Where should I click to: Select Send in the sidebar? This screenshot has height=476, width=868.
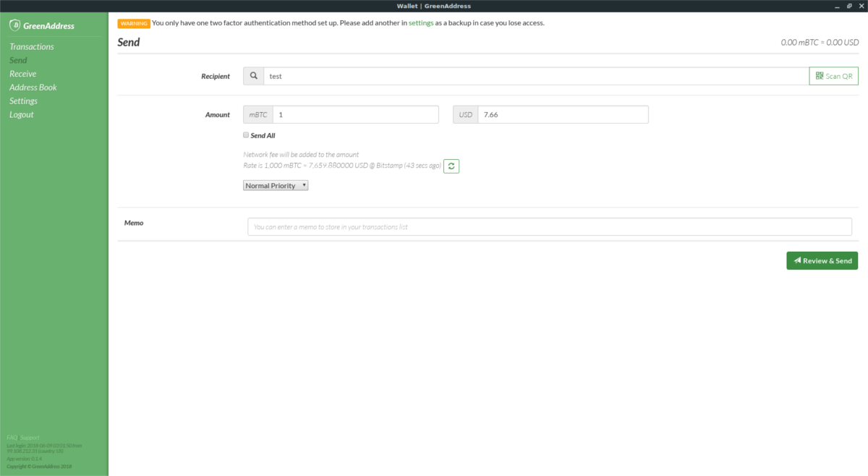18,61
